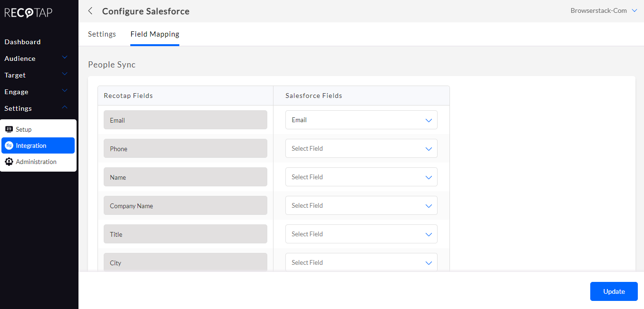The height and width of the screenshot is (309, 644).
Task: Click the Setup icon in Settings submenu
Action: tap(9, 129)
